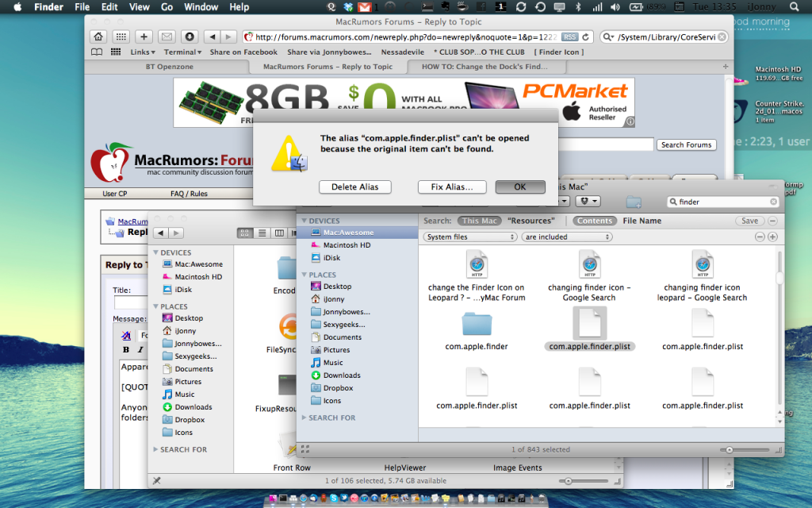Open the Dropbox dropdown in Finder toolbar
The width and height of the screenshot is (812, 508).
(x=588, y=201)
